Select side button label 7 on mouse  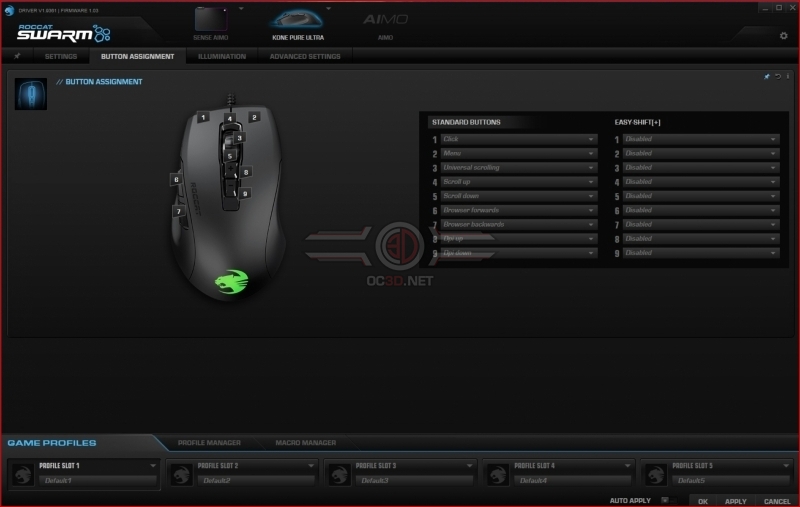[179, 211]
